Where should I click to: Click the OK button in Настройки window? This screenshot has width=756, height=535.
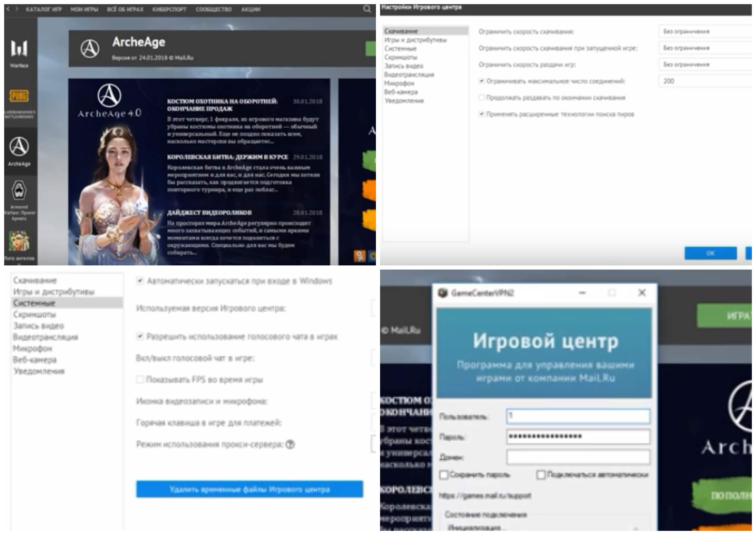pyautogui.click(x=710, y=253)
